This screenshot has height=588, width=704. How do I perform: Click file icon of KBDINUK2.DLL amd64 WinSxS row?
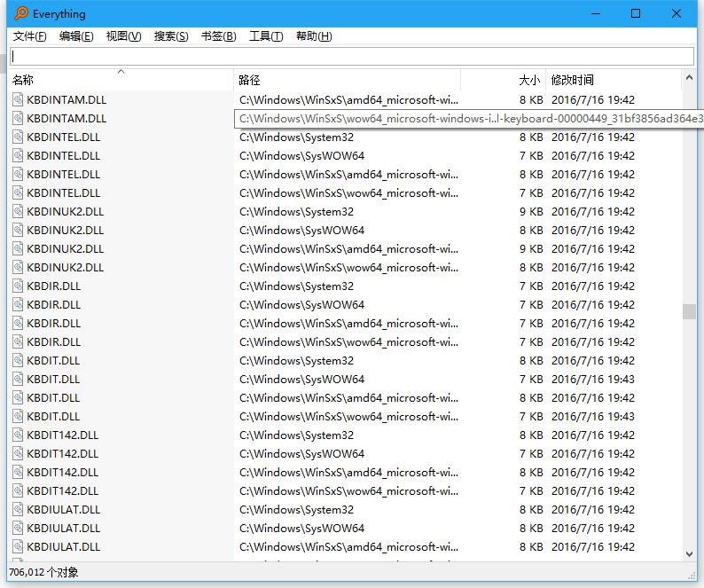coord(18,249)
